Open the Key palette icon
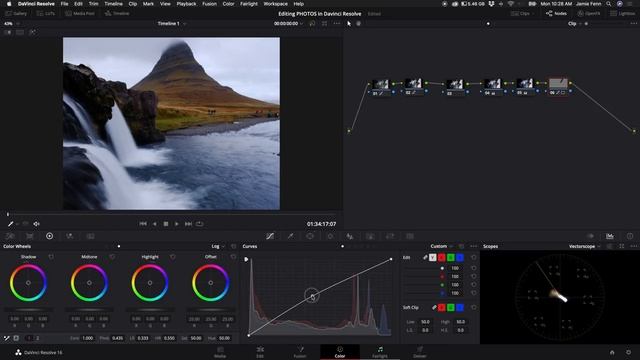640x360 pixels. pyautogui.click(x=370, y=236)
